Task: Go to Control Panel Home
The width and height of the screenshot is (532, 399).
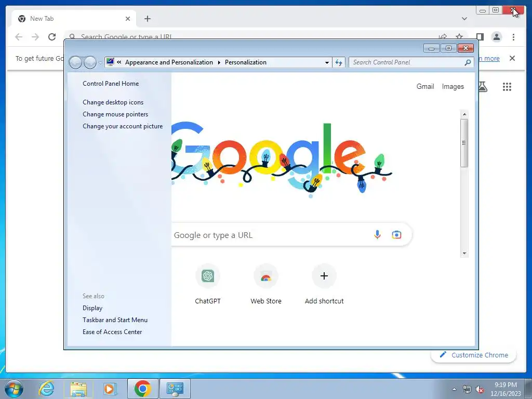Action: [111, 84]
